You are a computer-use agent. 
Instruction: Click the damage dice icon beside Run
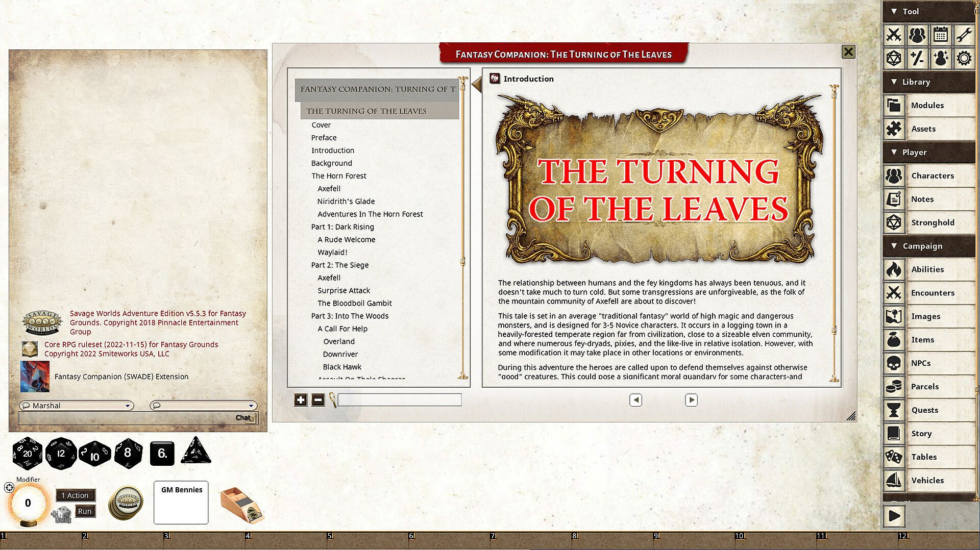(62, 515)
